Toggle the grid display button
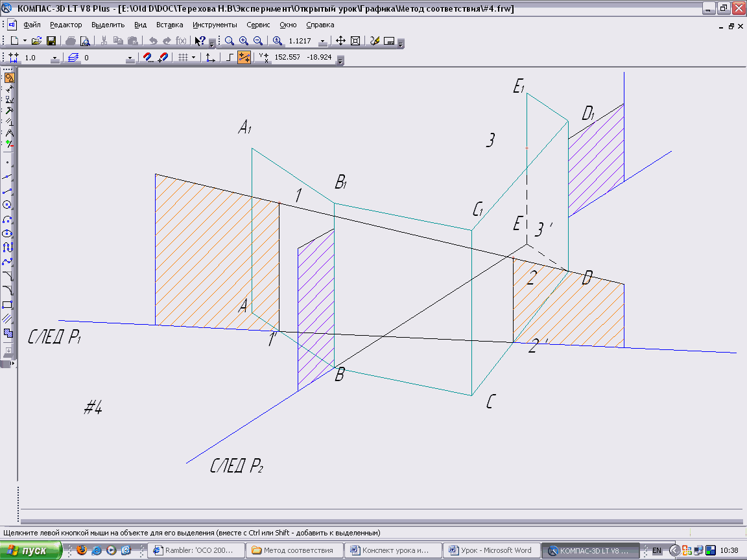The width and height of the screenshot is (747, 560). [184, 58]
